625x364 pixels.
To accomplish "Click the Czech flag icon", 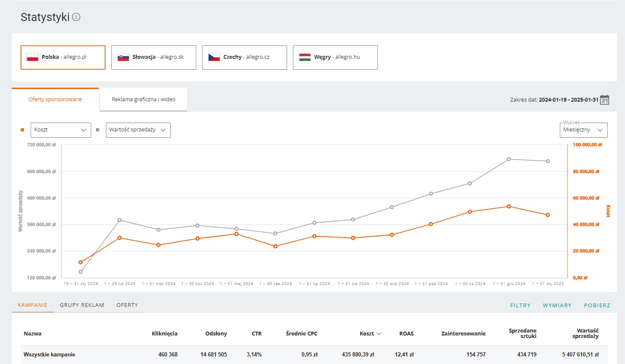I will (214, 57).
